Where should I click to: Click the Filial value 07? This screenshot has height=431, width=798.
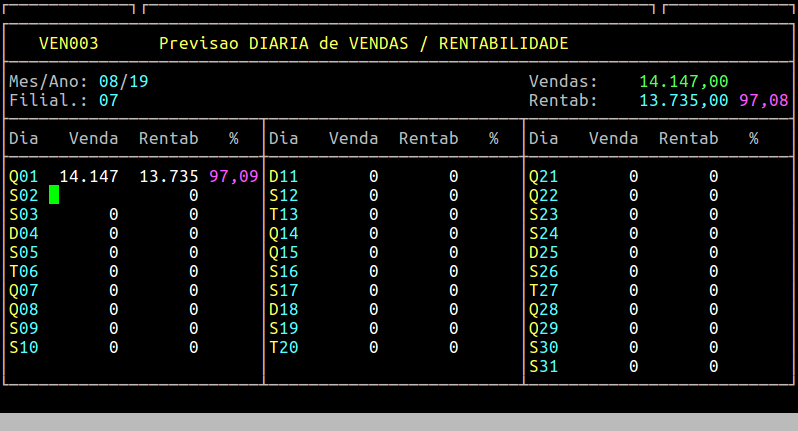point(108,100)
